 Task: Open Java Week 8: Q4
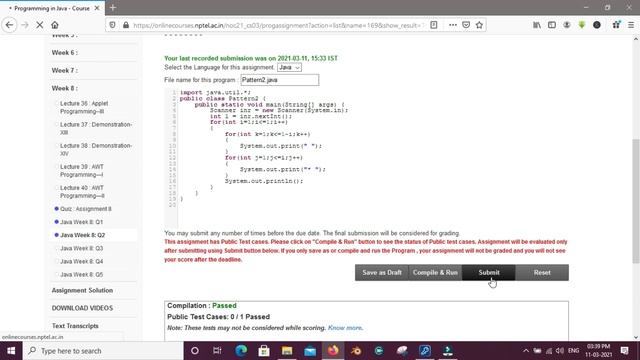tap(81, 261)
